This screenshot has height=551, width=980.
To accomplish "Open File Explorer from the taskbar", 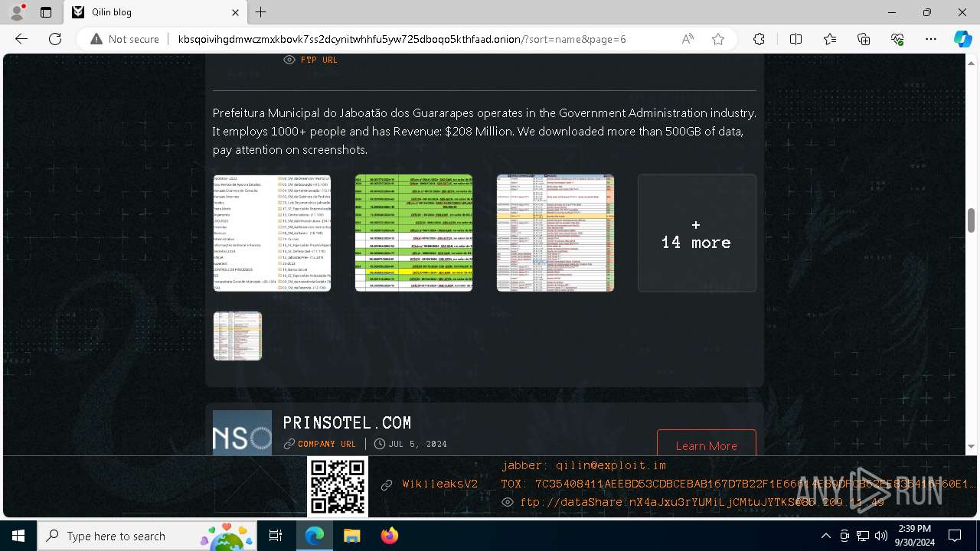I will point(351,536).
